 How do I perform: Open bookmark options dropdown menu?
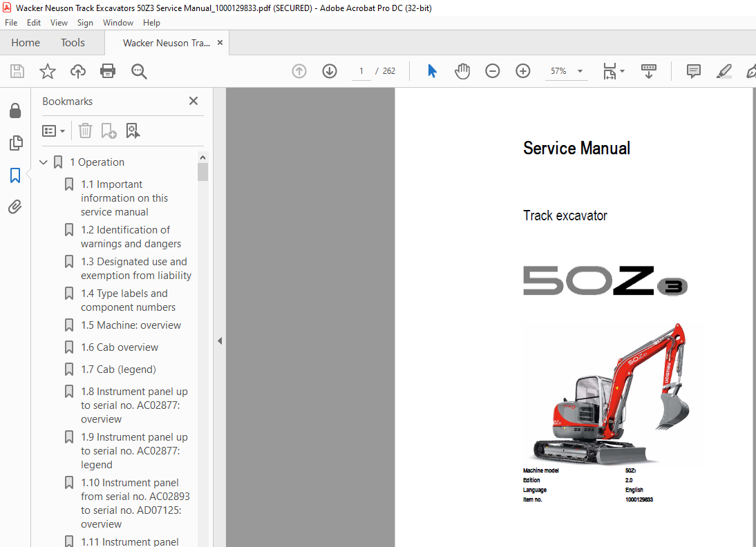[53, 131]
